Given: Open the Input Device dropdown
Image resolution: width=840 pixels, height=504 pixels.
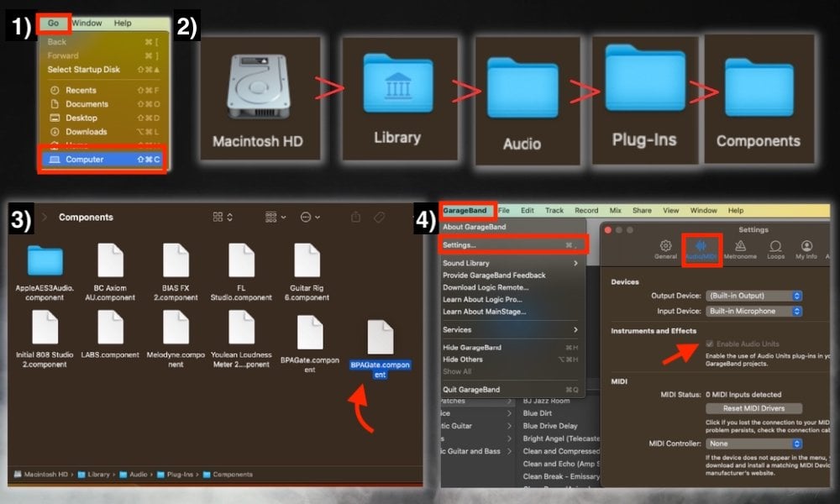Looking at the screenshot, I should click(753, 311).
